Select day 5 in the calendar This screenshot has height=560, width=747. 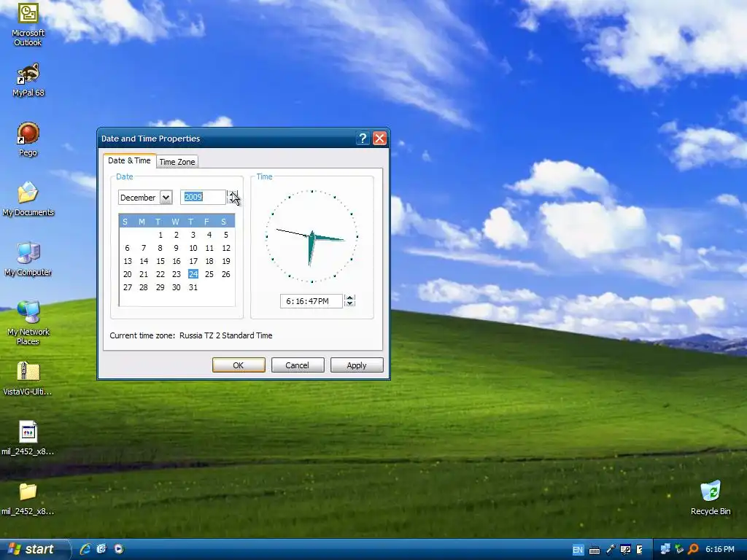(x=226, y=235)
